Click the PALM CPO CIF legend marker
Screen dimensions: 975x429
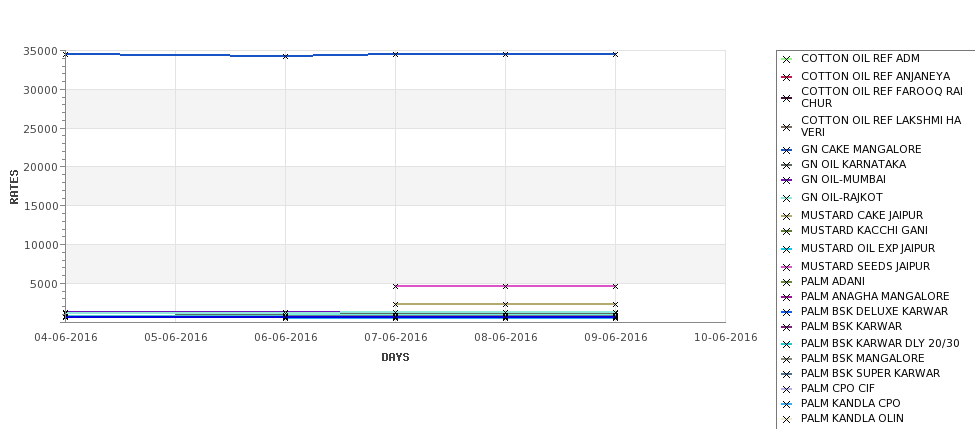pyautogui.click(x=786, y=389)
